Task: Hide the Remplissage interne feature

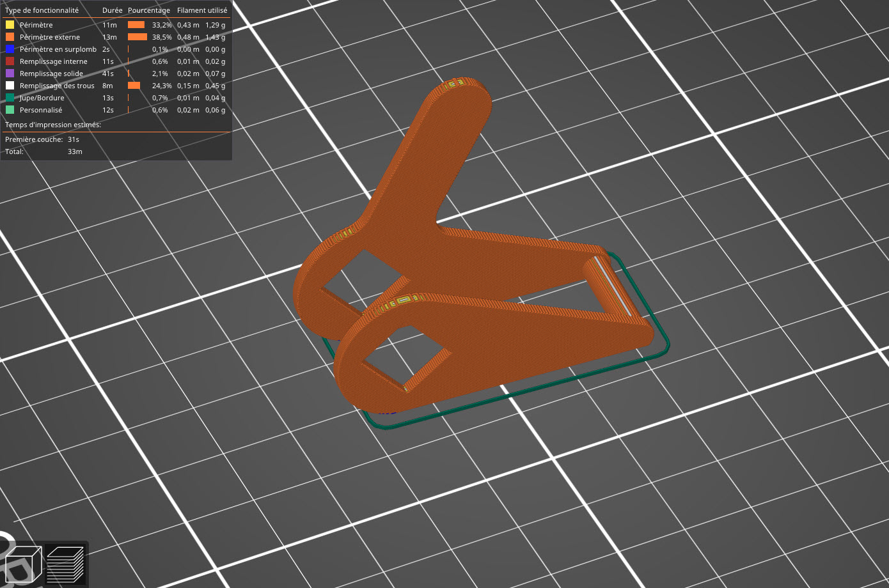Action: click(x=54, y=61)
